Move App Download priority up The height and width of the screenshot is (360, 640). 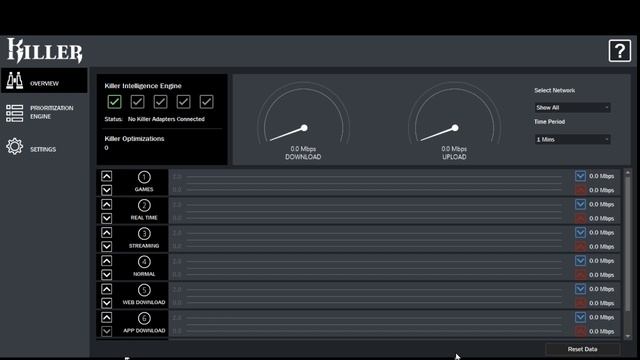point(107,317)
